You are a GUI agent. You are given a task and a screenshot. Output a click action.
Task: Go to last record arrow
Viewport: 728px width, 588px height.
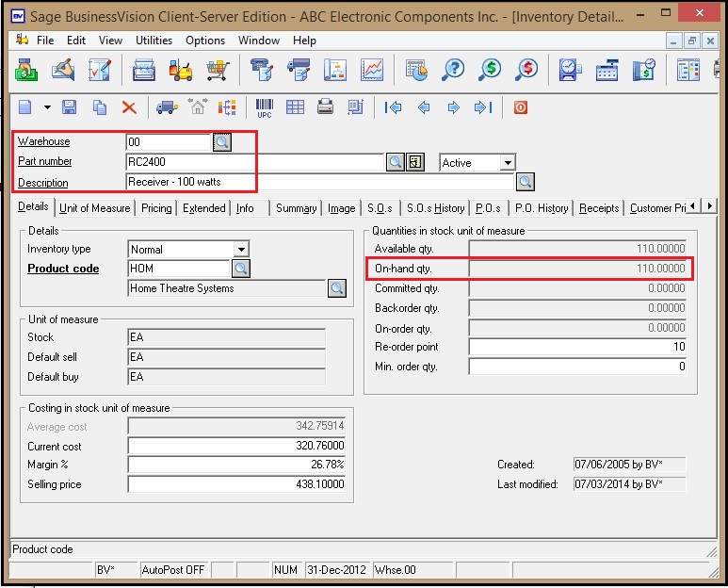coord(483,107)
